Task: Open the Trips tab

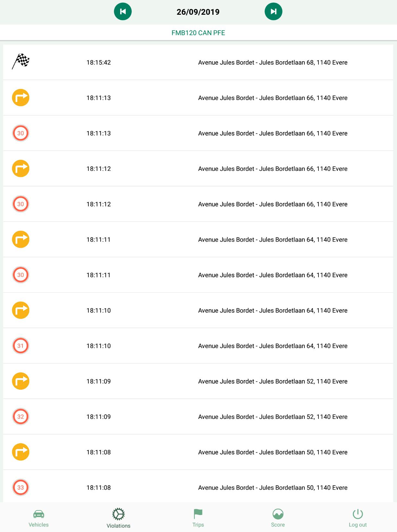Action: pyautogui.click(x=198, y=518)
